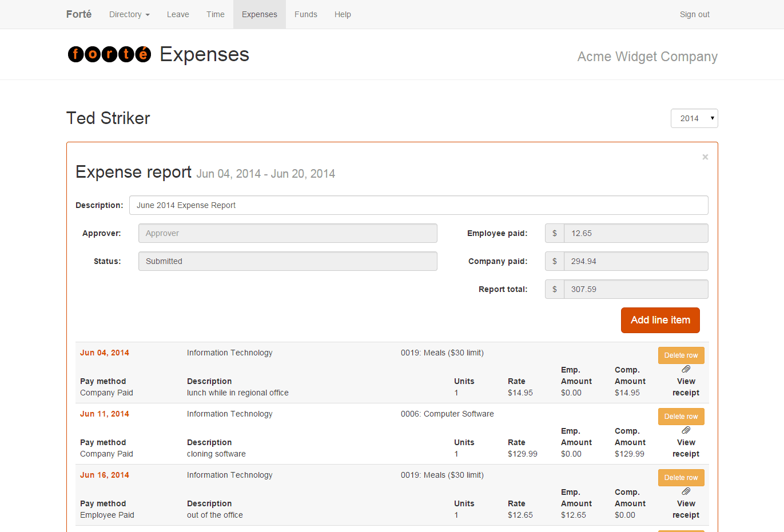Sign out of the application

tap(695, 14)
